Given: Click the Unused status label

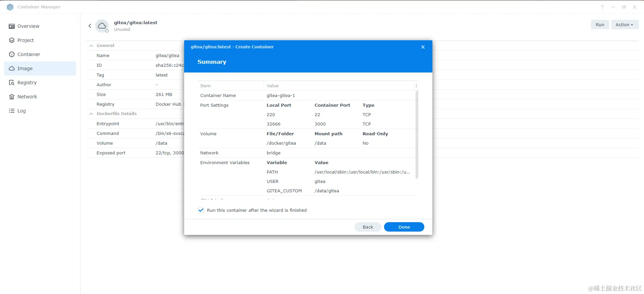Looking at the screenshot, I should [122, 30].
